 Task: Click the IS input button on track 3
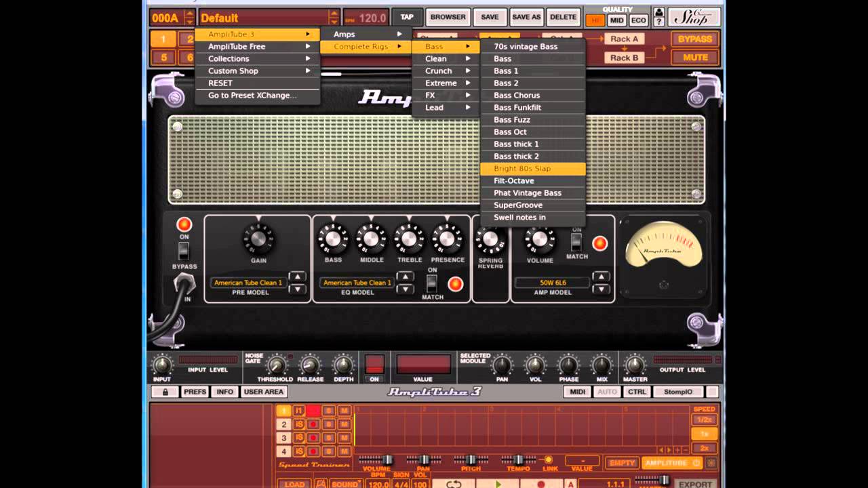[x=299, y=438]
